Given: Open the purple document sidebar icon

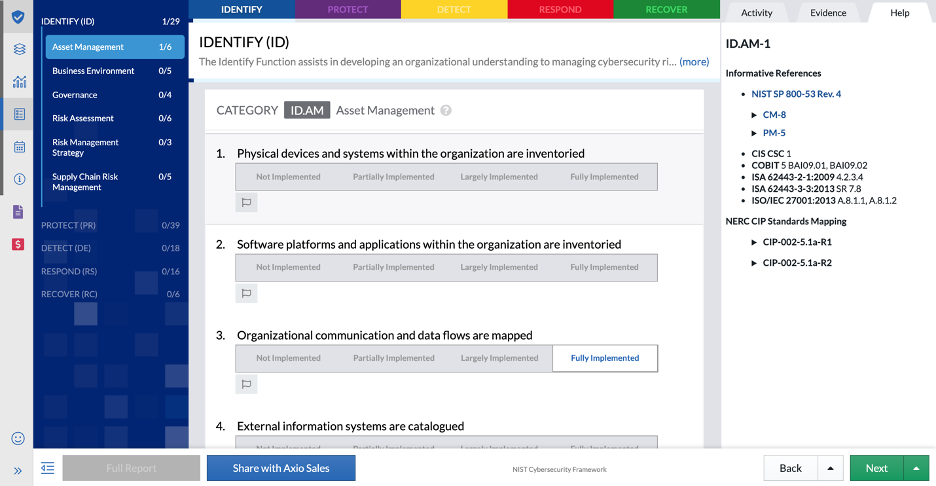Looking at the screenshot, I should [x=18, y=211].
